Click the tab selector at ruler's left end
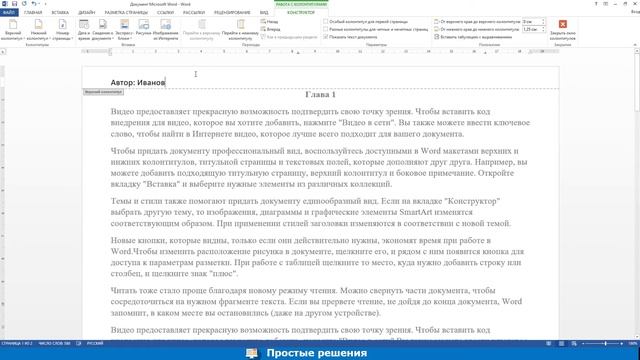 [3, 52]
